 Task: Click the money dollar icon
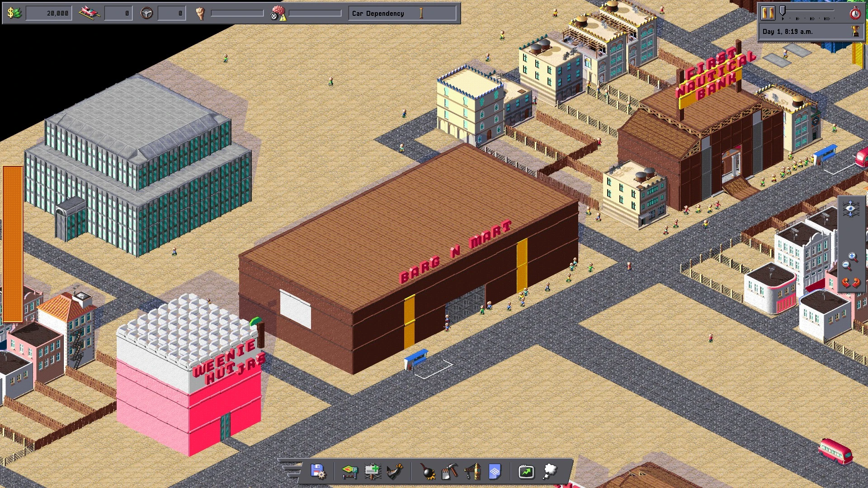click(x=14, y=13)
